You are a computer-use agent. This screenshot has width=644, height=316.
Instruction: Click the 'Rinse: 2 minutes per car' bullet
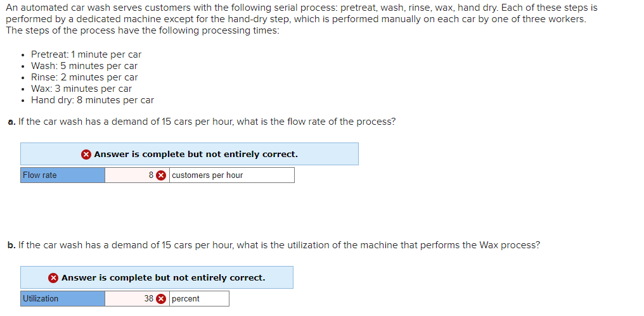(84, 77)
